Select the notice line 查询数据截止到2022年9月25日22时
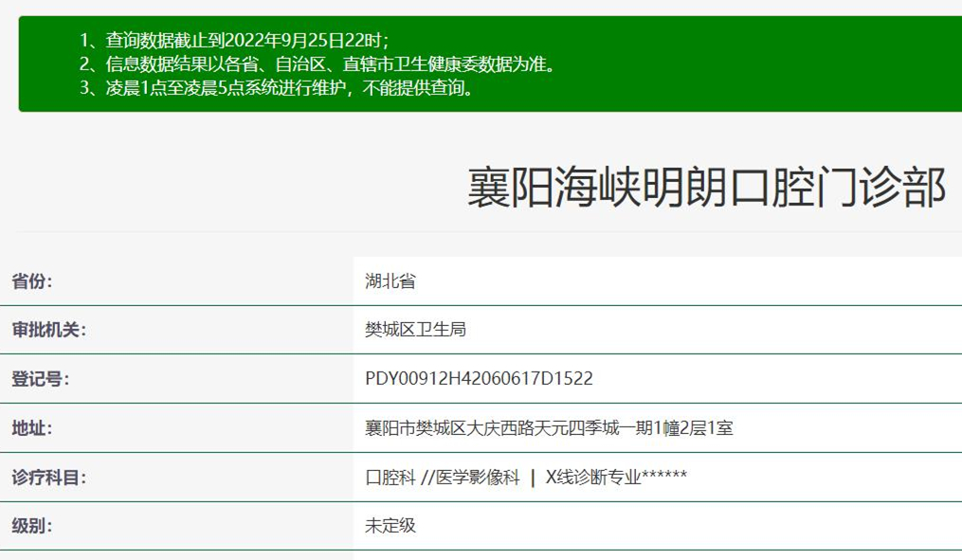 (234, 41)
